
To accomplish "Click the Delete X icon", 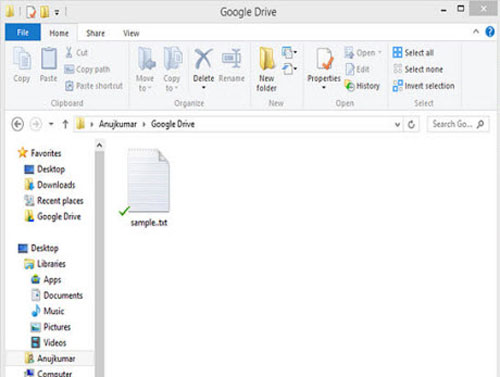I will pyautogui.click(x=203, y=59).
